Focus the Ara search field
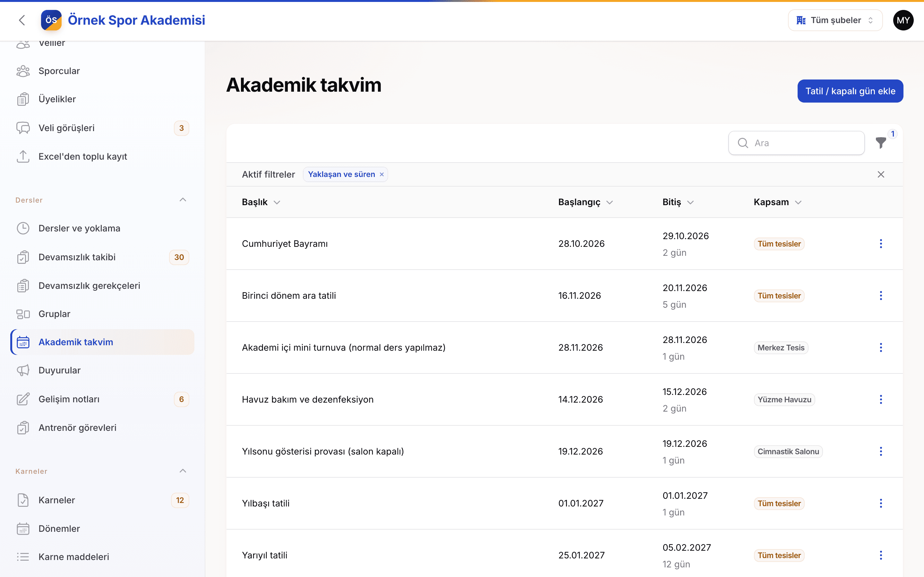 tap(796, 143)
